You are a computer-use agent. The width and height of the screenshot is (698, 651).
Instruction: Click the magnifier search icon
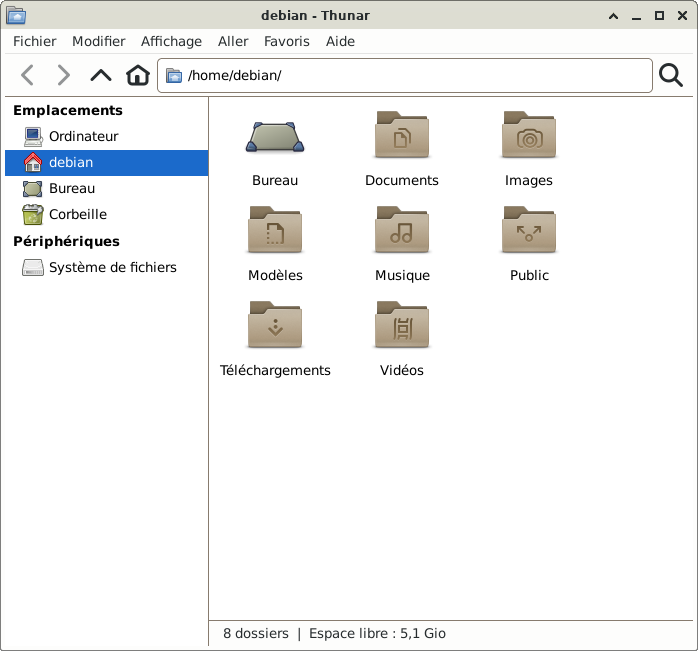[671, 75]
